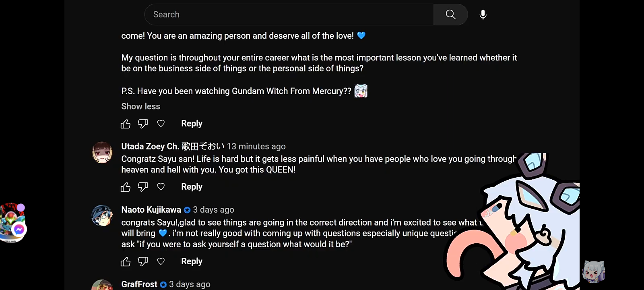
Task: Collapse the comment with Show less
Action: click(x=141, y=106)
